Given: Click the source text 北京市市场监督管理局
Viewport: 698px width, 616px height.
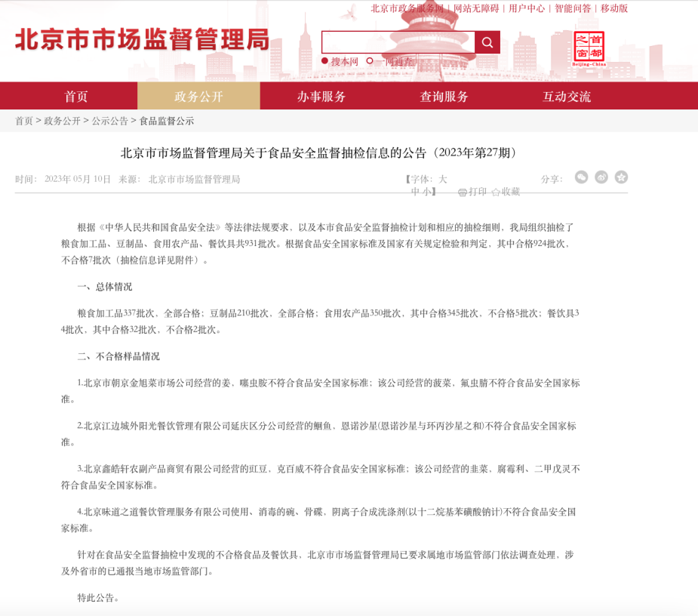Looking at the screenshot, I should point(194,179).
